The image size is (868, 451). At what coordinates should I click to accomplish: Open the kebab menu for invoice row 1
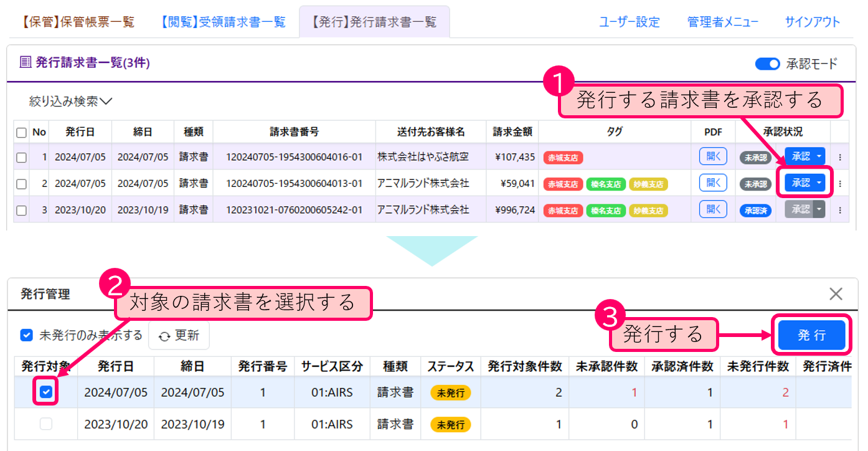click(839, 158)
